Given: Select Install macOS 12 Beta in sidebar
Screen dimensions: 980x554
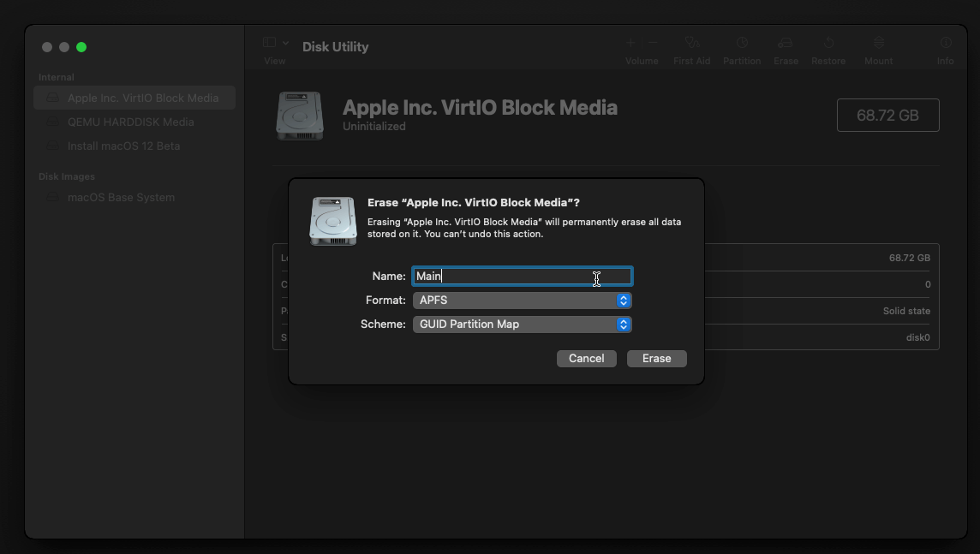Looking at the screenshot, I should click(134, 146).
